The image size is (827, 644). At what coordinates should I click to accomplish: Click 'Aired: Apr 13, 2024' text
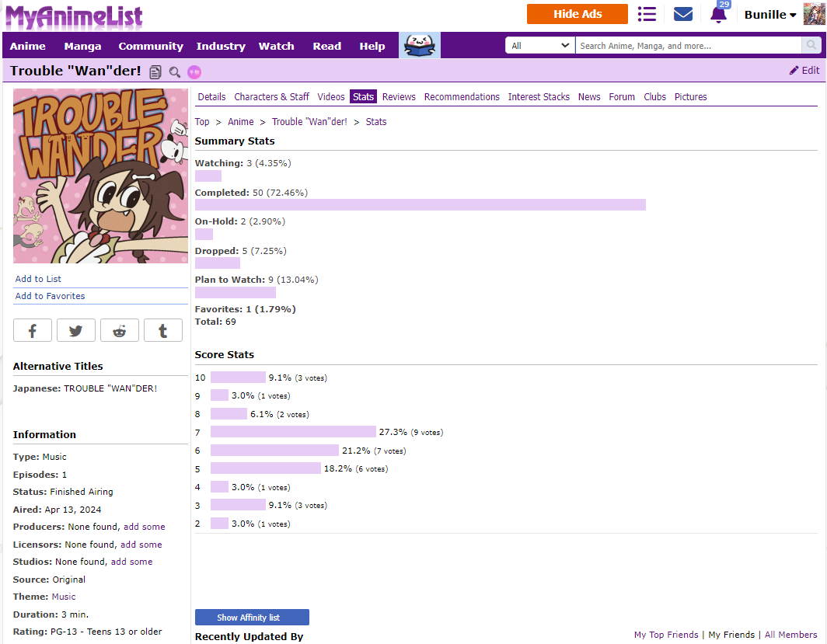(x=57, y=510)
